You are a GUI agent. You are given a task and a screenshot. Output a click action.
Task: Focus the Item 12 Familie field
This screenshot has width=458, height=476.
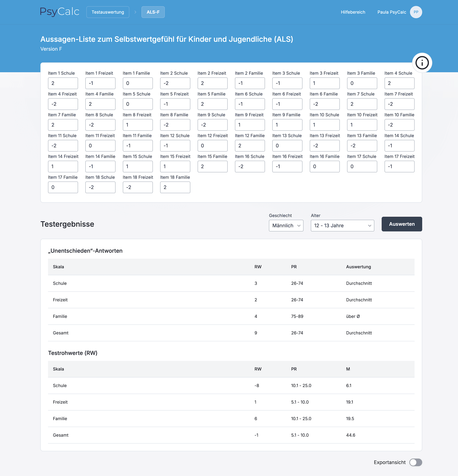(250, 146)
